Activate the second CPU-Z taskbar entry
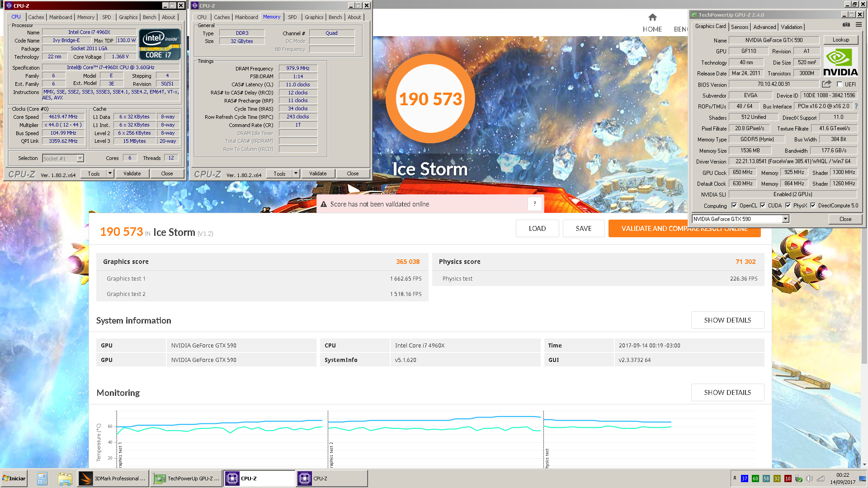868x488 pixels. 331,479
